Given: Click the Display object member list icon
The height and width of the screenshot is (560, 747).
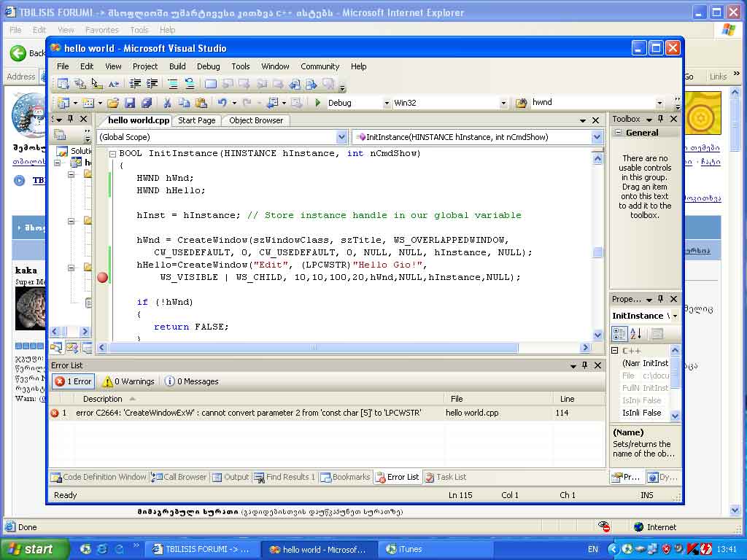Looking at the screenshot, I should tap(63, 85).
